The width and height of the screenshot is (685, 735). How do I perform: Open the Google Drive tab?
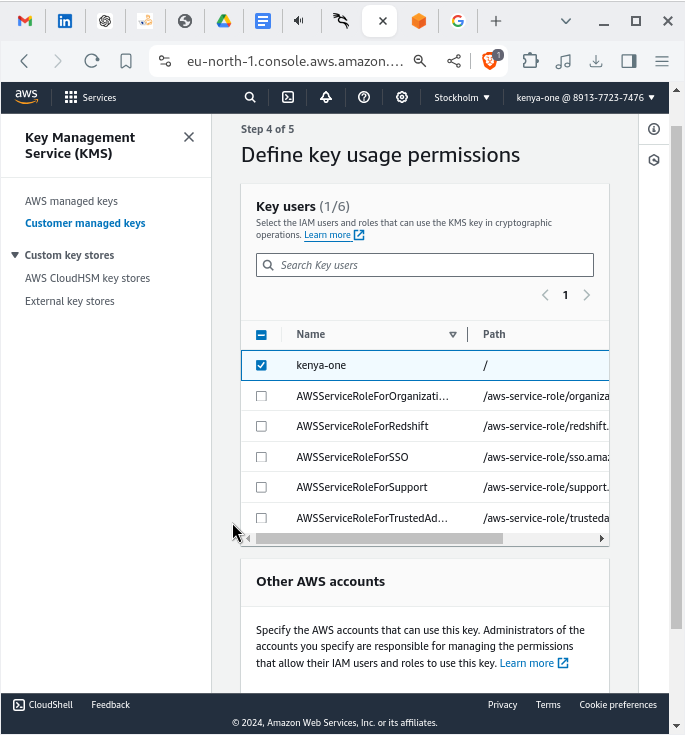pos(224,21)
